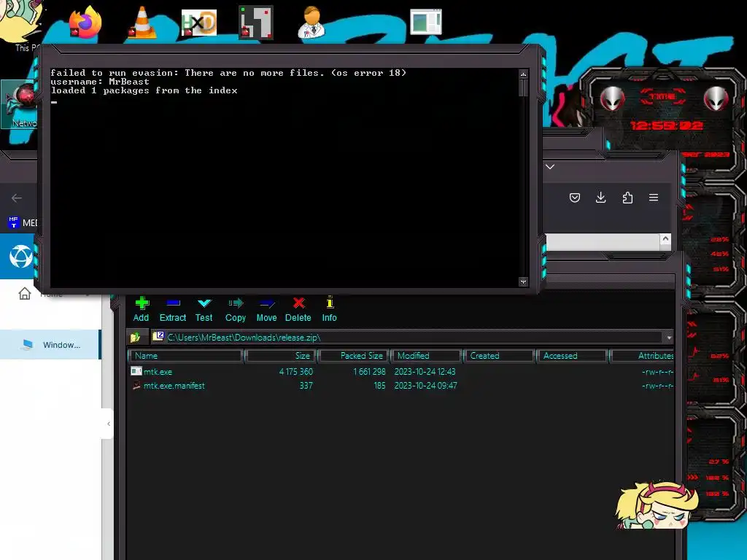Click the Star Butterfly sticker at bottom-right
This screenshot has height=560, width=747.
(657, 505)
